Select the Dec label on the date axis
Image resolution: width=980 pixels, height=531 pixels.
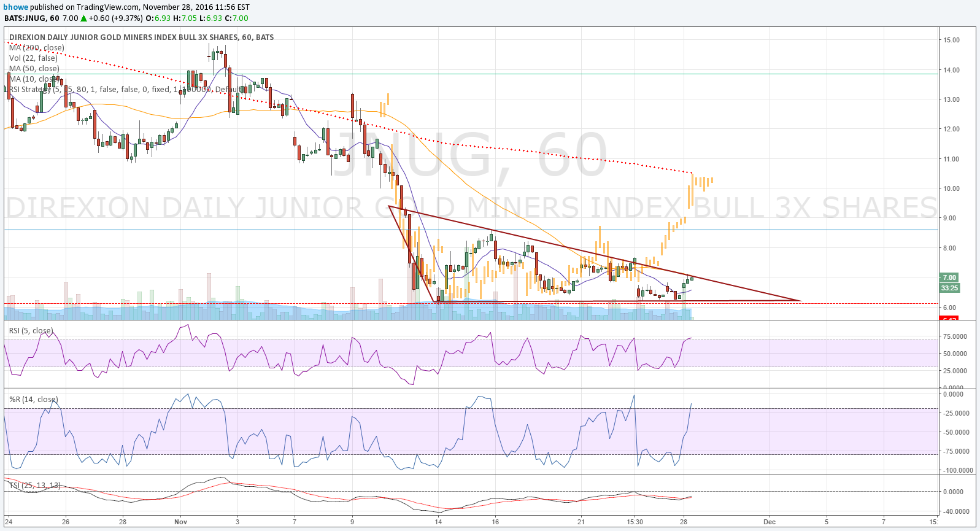(770, 522)
